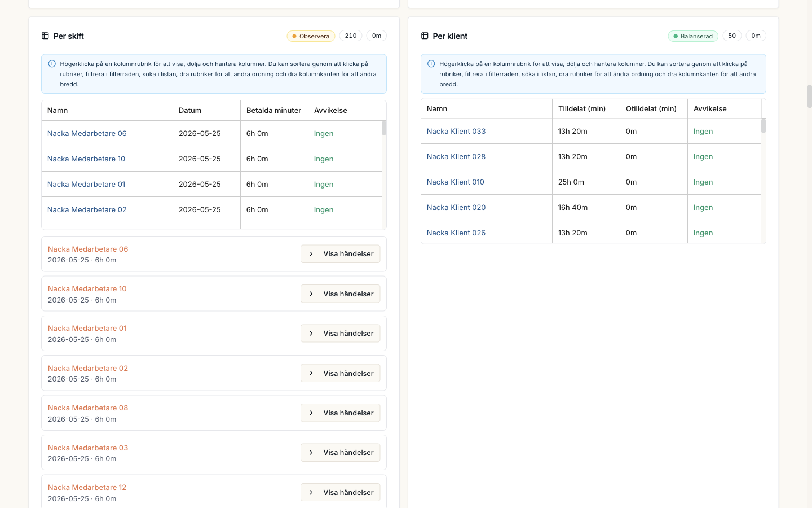The width and height of the screenshot is (812, 508).
Task: Click the Balanserad status badge
Action: (x=693, y=36)
